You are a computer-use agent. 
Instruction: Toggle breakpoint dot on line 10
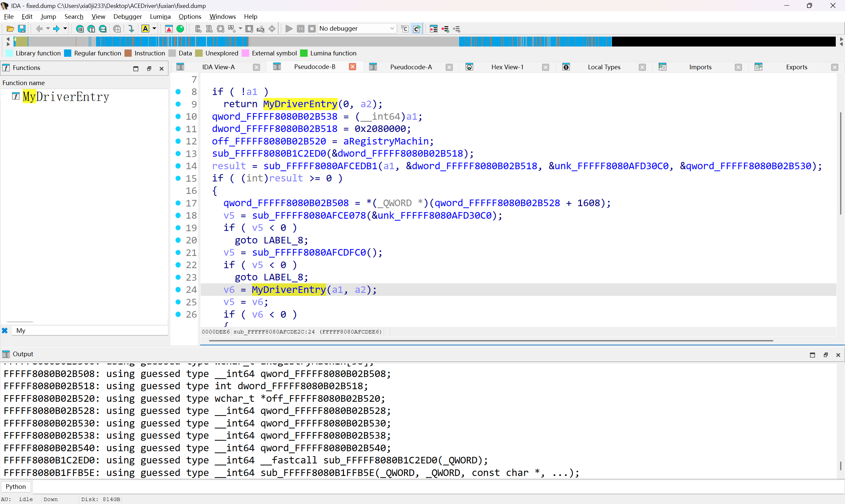click(178, 116)
